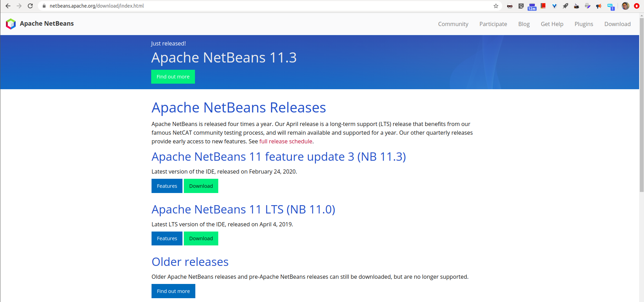
Task: Click the rocket extension icon
Action: [565, 6]
